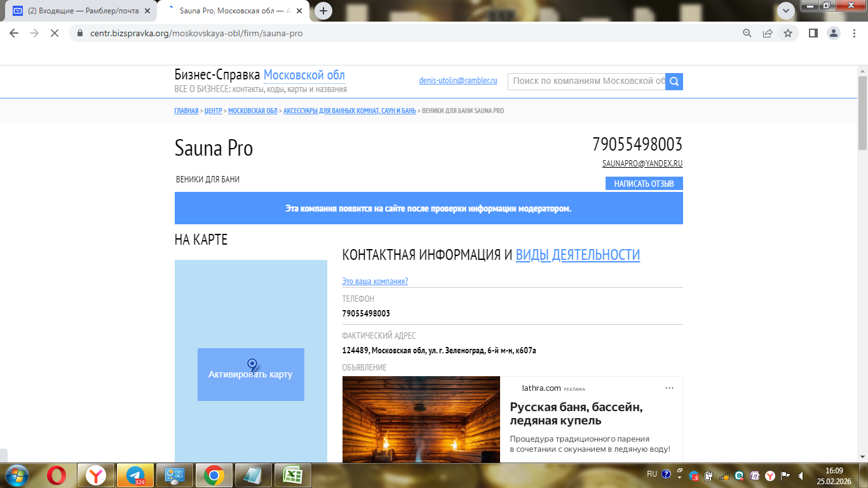Open the Chrome side panel
Viewport: 868px width, 488px height.
pyautogui.click(x=813, y=33)
